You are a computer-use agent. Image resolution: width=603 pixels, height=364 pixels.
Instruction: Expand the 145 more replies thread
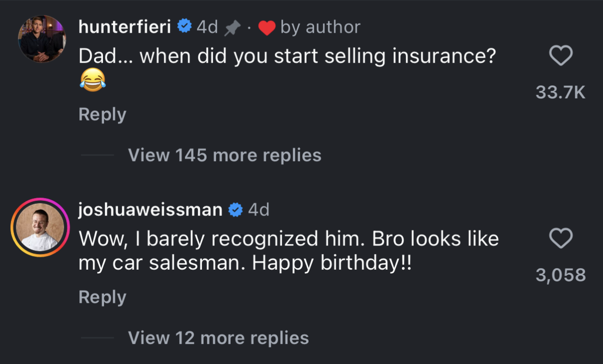(x=224, y=155)
